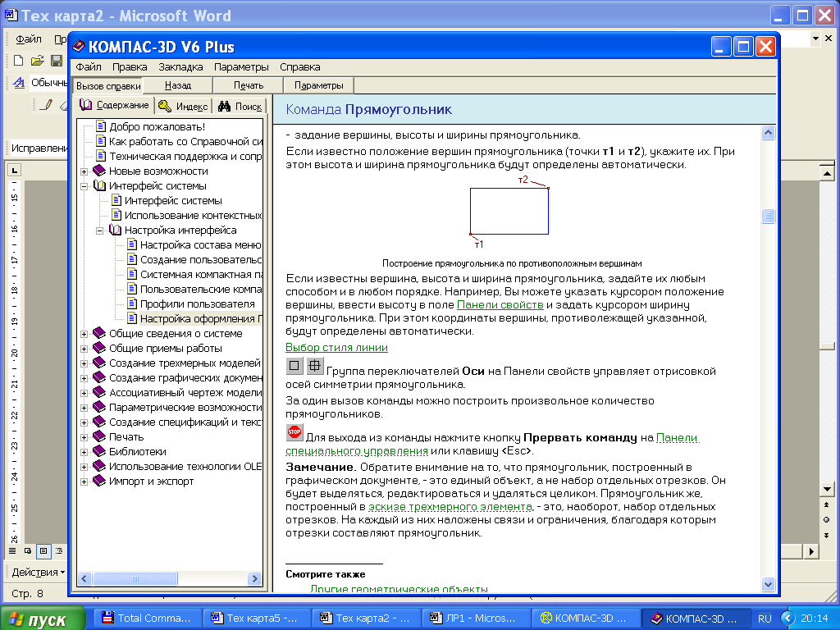Open the эскизе трехмерного элемента link
The width and height of the screenshot is (840, 630).
pyautogui.click(x=450, y=506)
